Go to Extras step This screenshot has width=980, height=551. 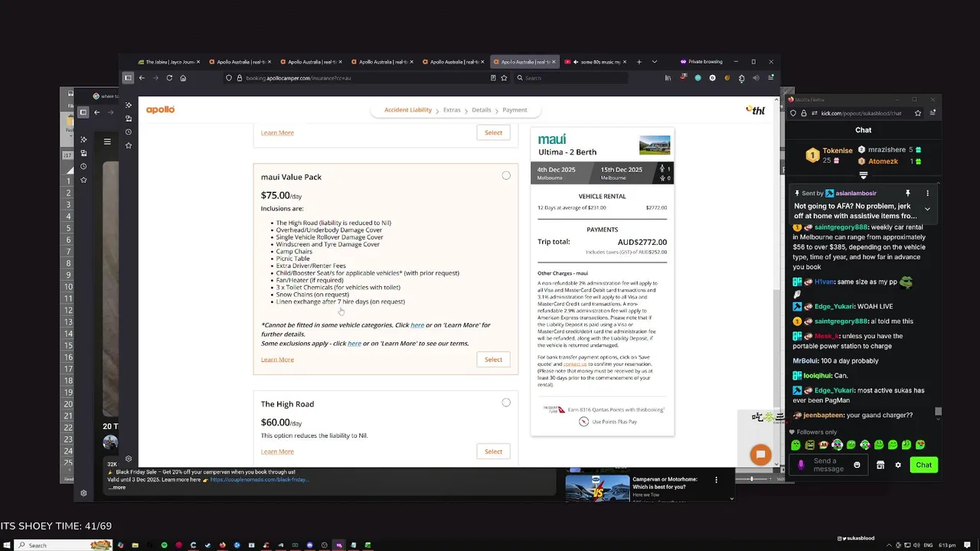452,110
